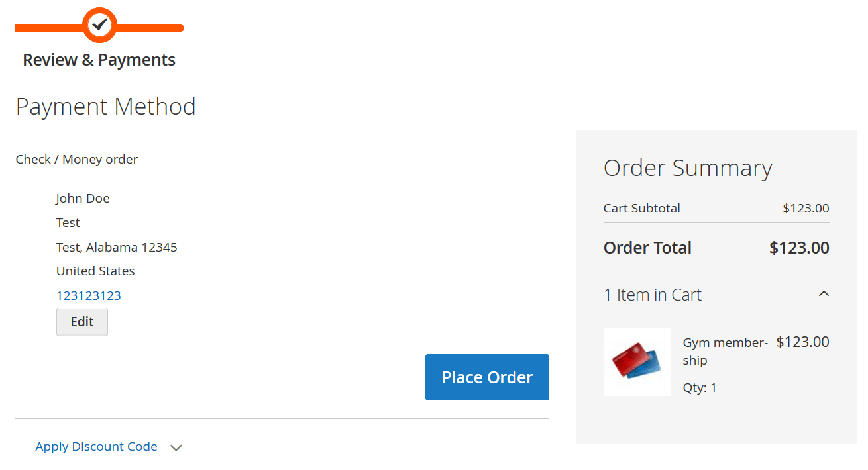Click the Gym membership product name
This screenshot has width=868, height=470.
(726, 352)
